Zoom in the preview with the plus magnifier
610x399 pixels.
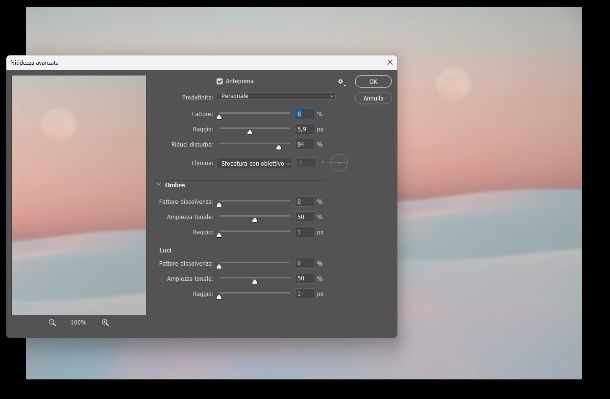pyautogui.click(x=105, y=322)
